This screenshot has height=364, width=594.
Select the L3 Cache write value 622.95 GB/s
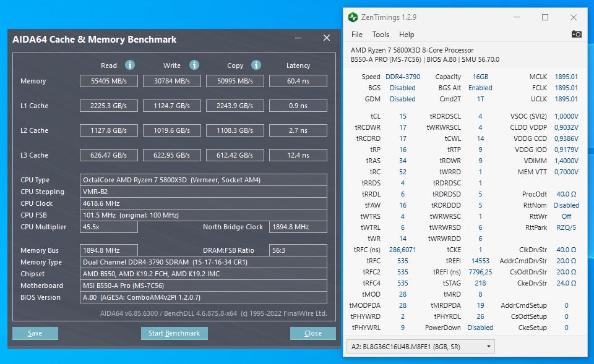click(x=171, y=154)
